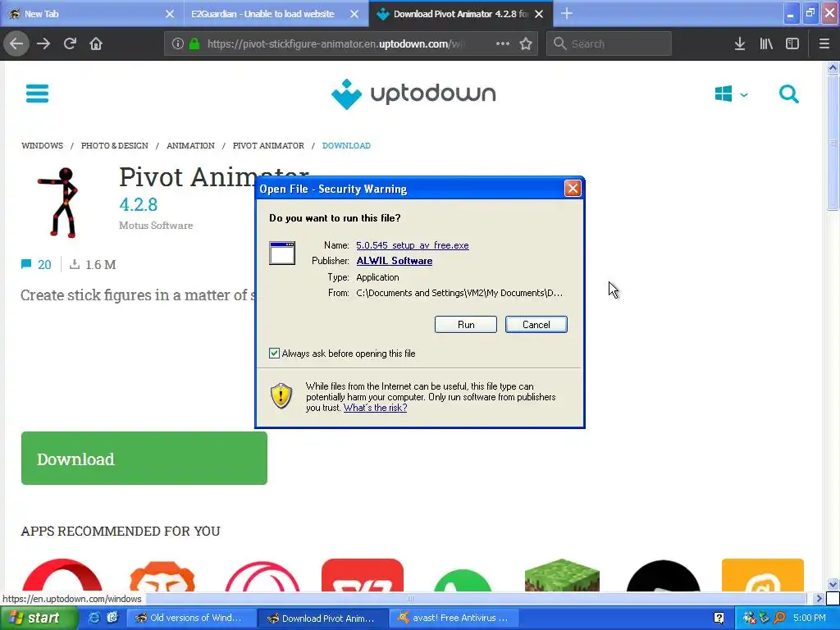Go to PIVOT ANIMATOR breadcrumb
The image size is (840, 630).
[x=268, y=146]
